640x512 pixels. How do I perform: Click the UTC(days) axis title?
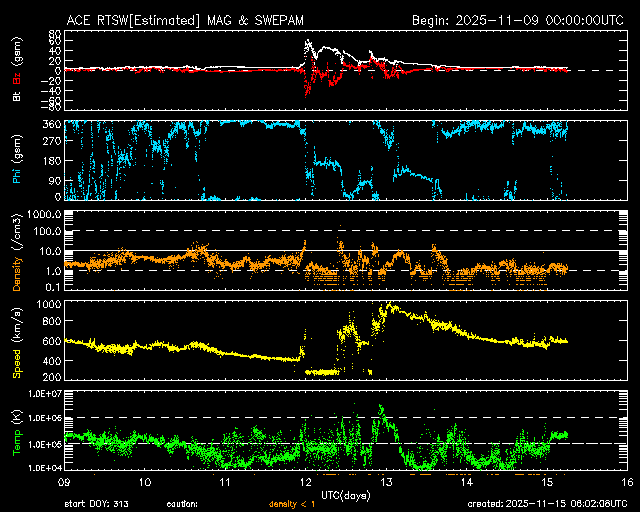[344, 493]
